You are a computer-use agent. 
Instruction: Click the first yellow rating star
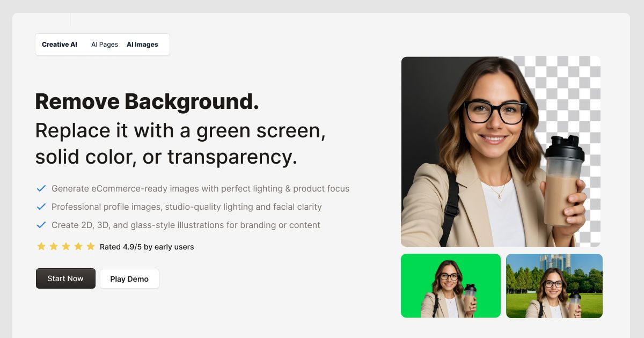pyautogui.click(x=41, y=247)
